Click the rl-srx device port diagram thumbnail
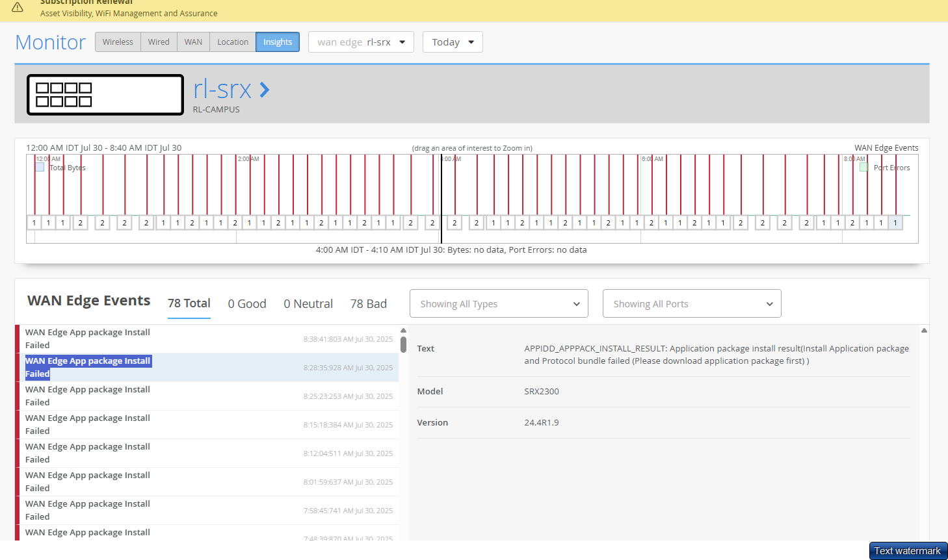Viewport: 948px width, 560px height. [x=105, y=95]
